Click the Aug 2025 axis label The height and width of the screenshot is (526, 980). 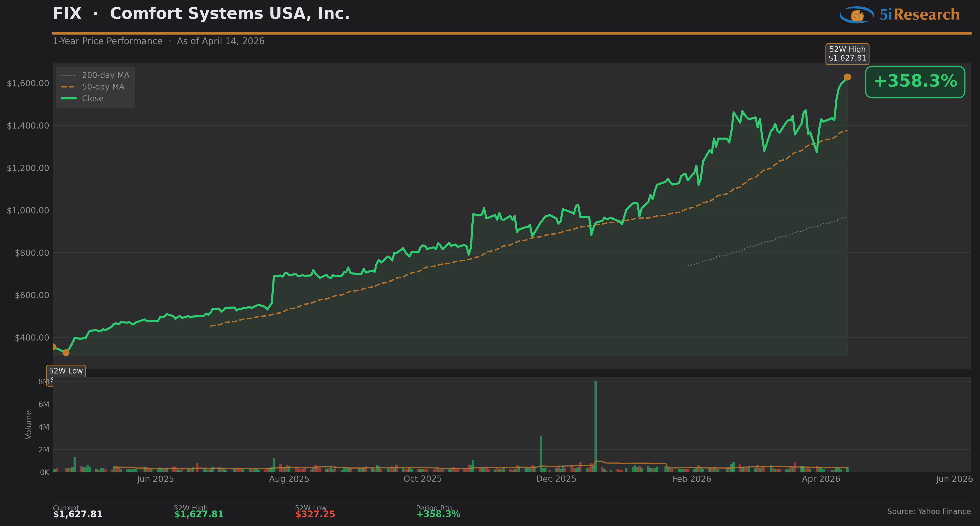point(289,479)
